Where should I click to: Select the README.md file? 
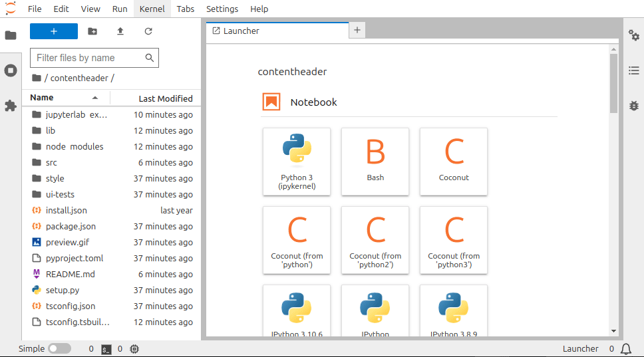click(111, 275)
